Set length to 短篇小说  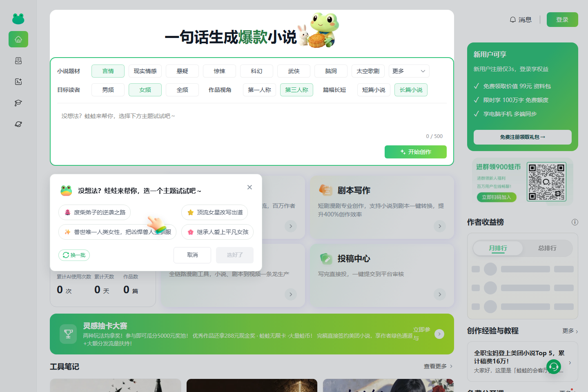(374, 90)
